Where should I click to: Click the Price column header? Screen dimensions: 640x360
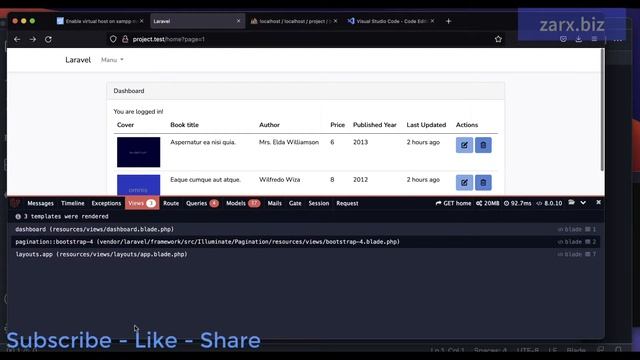point(338,125)
